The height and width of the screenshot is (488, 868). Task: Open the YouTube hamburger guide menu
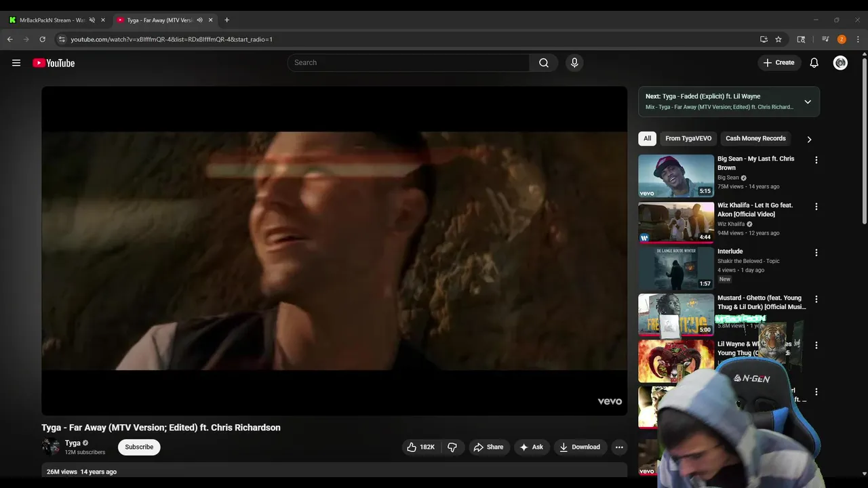[16, 63]
